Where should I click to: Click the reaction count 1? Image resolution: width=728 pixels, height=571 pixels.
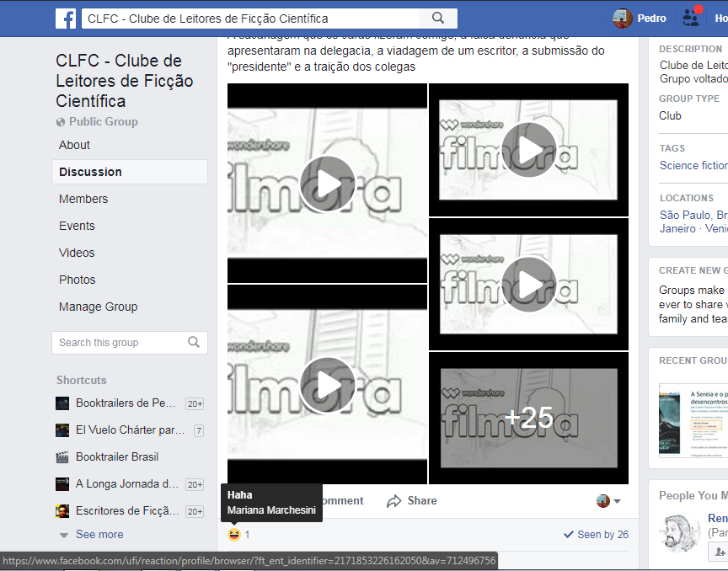pyautogui.click(x=247, y=535)
